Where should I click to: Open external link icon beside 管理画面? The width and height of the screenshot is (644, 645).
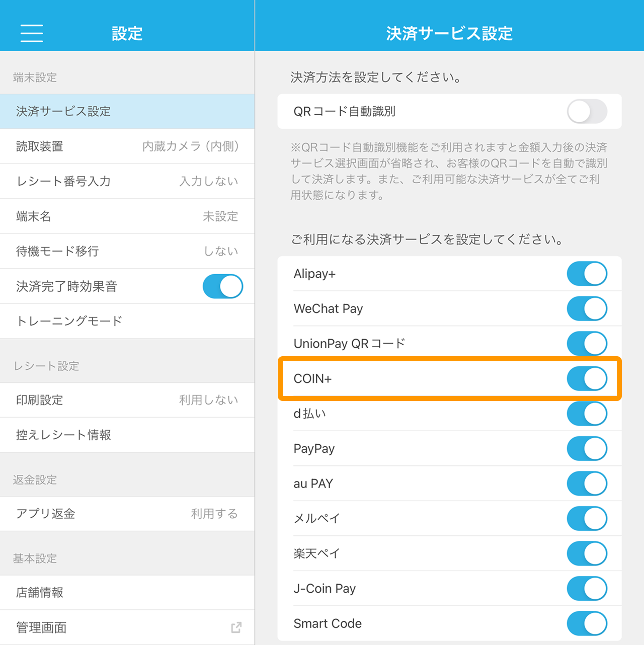click(236, 627)
